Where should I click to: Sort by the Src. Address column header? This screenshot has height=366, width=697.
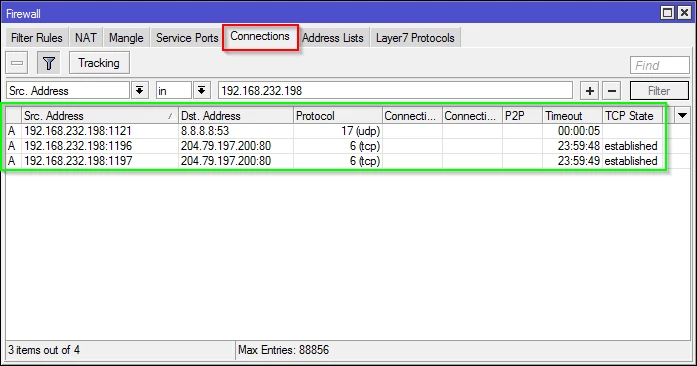point(100,116)
